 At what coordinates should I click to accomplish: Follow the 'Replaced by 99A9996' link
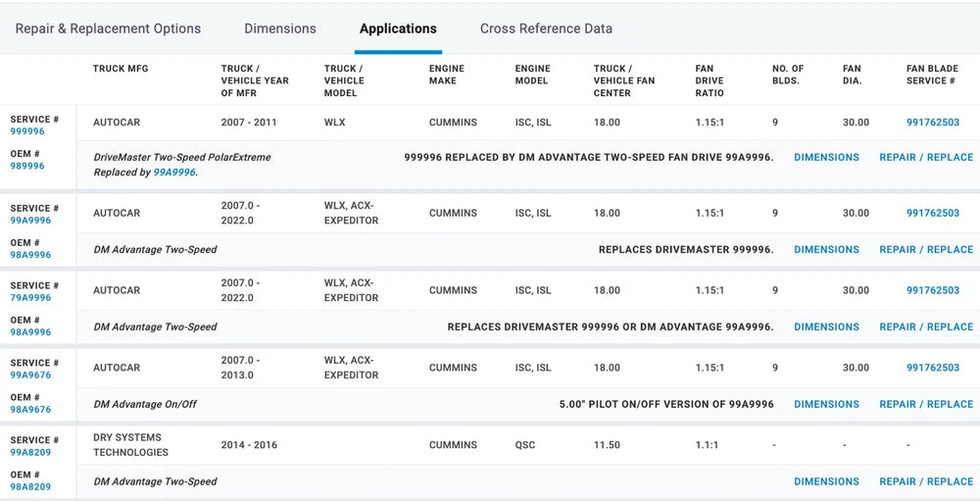[174, 172]
